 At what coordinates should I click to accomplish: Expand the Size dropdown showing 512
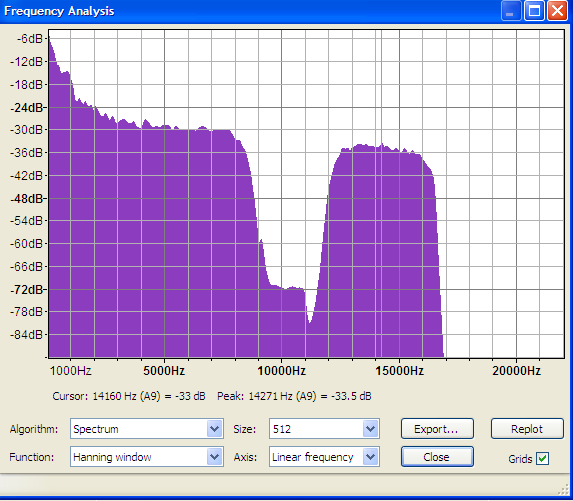tap(371, 429)
